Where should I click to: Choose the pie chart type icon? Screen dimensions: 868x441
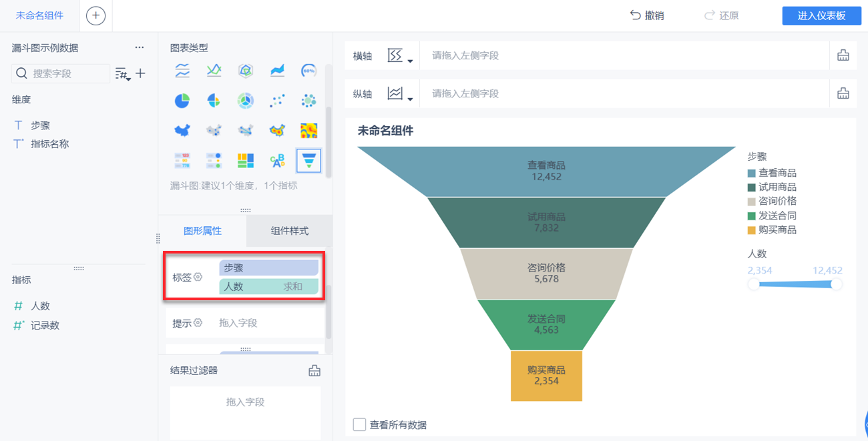pos(182,101)
